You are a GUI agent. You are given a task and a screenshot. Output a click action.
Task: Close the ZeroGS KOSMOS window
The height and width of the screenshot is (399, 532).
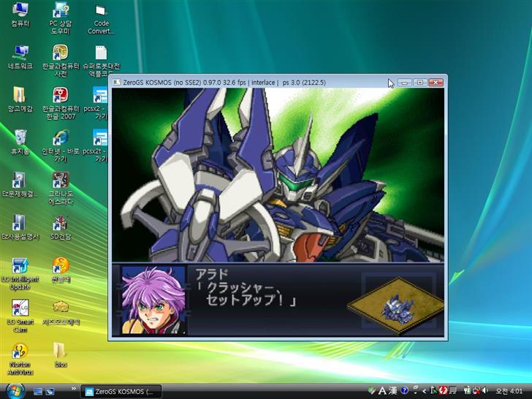point(436,82)
